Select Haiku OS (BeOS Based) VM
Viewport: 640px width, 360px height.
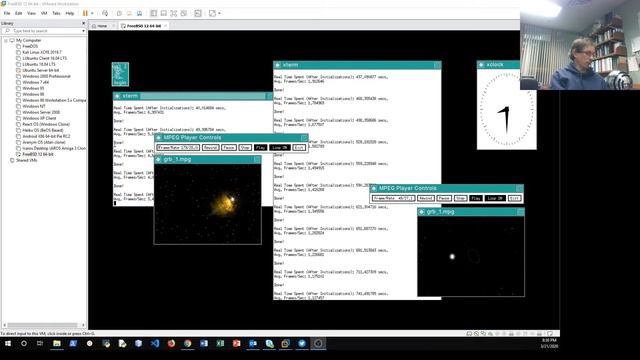point(42,130)
